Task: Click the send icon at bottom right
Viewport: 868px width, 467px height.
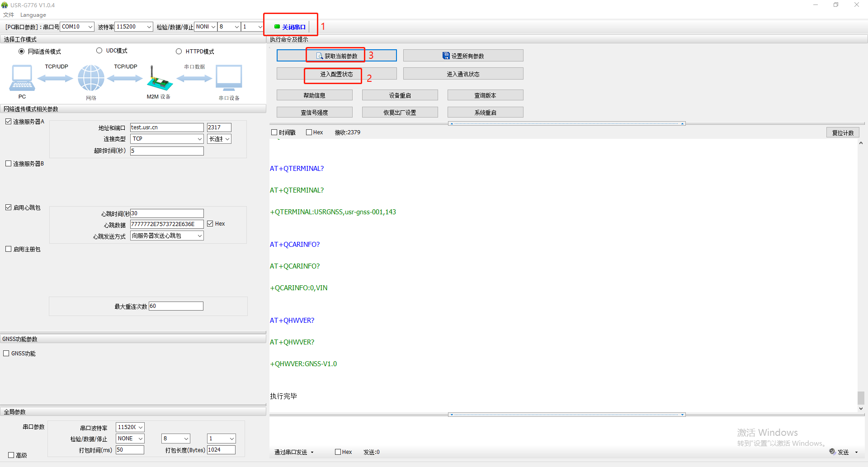Action: tap(832, 452)
